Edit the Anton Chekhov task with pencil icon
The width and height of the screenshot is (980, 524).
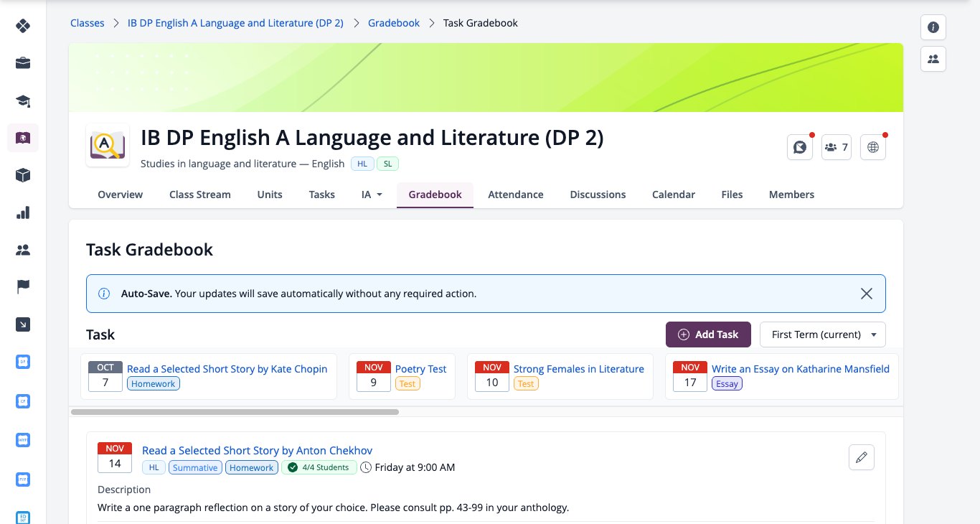click(862, 457)
